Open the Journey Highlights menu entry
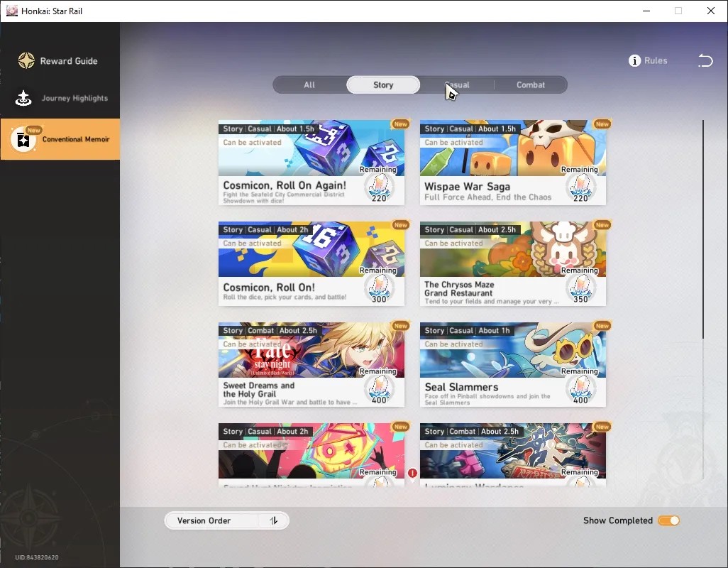 (60, 98)
